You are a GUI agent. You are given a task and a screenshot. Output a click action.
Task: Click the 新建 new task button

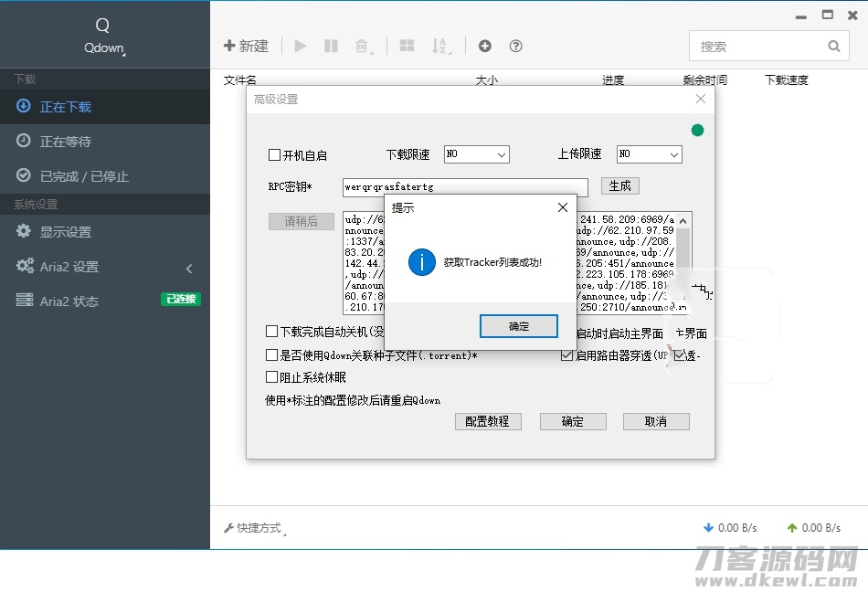(246, 46)
